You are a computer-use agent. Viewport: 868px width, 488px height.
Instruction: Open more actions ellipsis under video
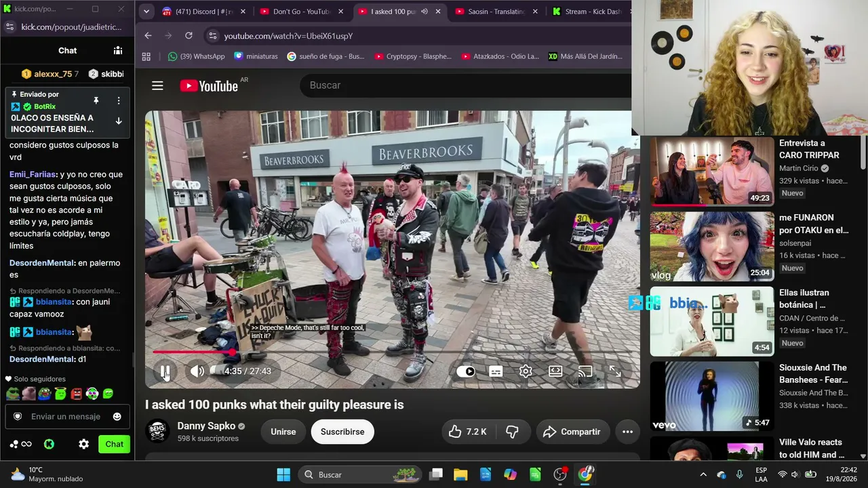point(627,432)
